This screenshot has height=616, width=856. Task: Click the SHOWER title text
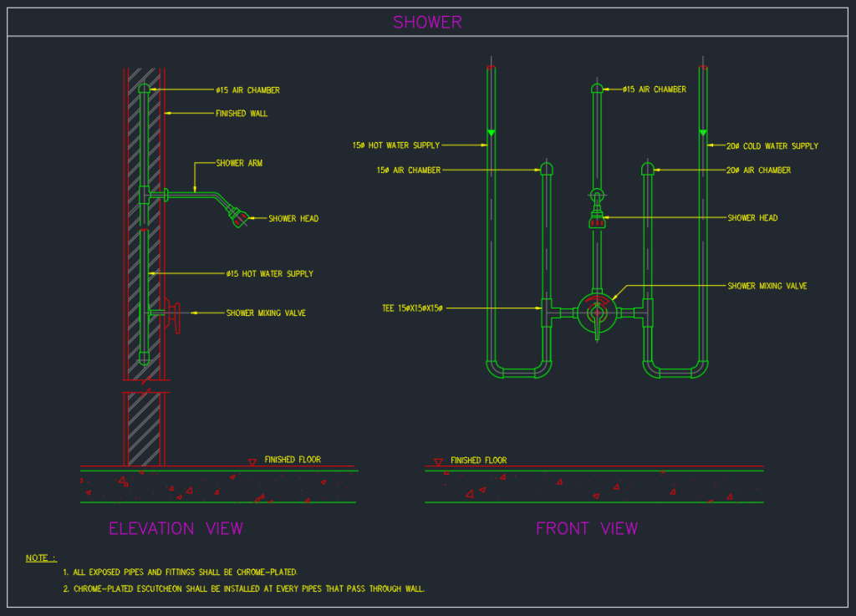coord(427,22)
